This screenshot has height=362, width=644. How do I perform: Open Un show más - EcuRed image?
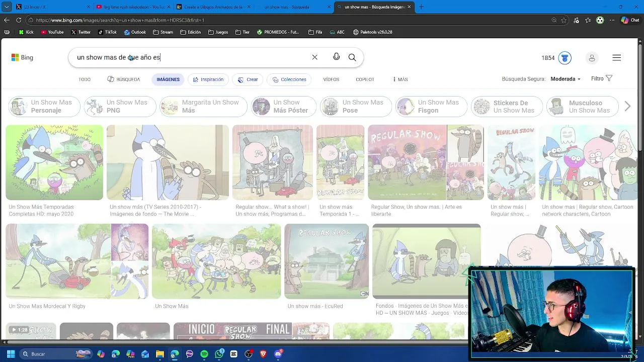pyautogui.click(x=327, y=261)
